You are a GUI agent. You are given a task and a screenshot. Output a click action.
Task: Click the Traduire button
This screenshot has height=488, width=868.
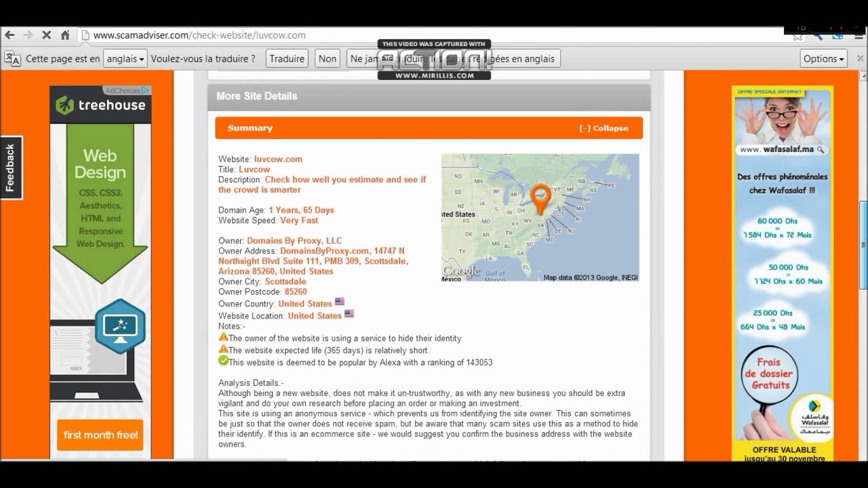[x=287, y=58]
